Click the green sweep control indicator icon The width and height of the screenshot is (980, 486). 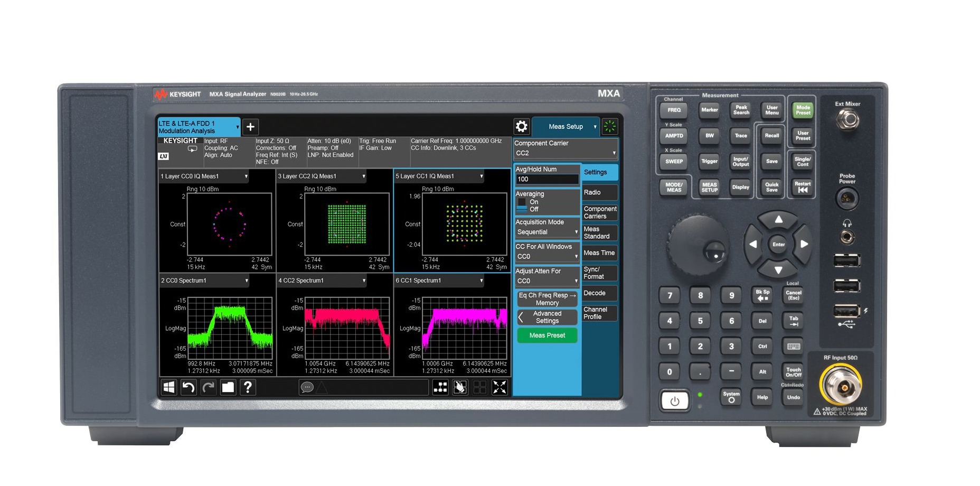(609, 126)
